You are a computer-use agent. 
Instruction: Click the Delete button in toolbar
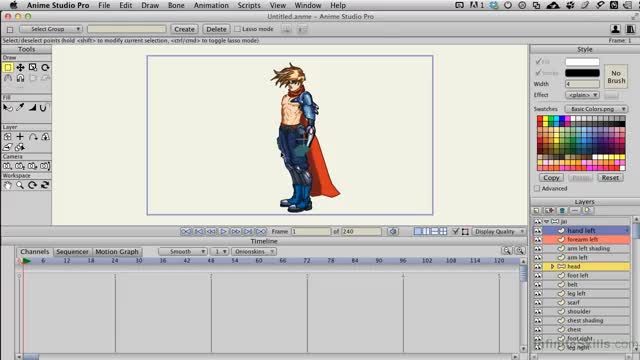[216, 29]
